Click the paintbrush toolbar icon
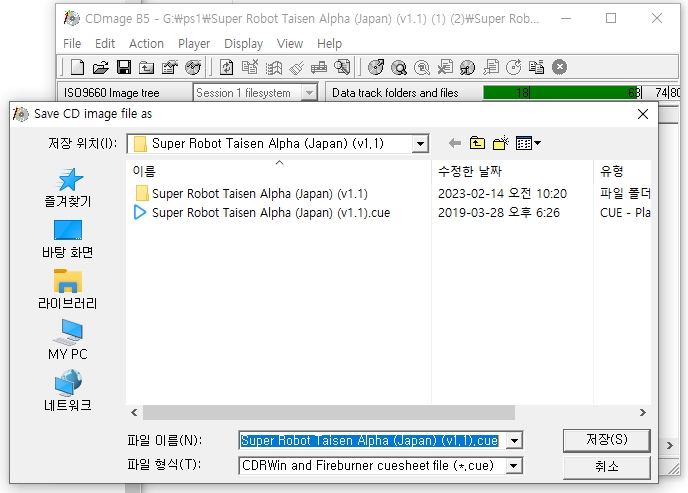 click(x=297, y=68)
